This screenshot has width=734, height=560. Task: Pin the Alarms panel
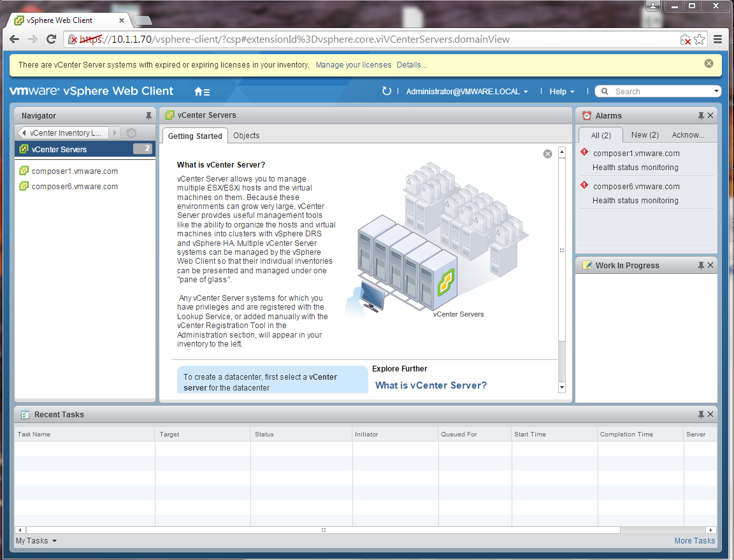[701, 116]
